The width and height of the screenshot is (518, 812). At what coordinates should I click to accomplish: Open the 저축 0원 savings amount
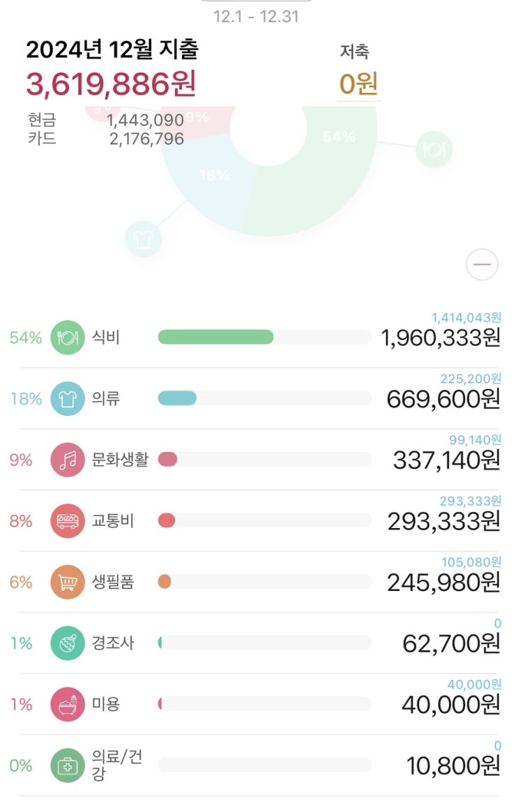click(358, 84)
